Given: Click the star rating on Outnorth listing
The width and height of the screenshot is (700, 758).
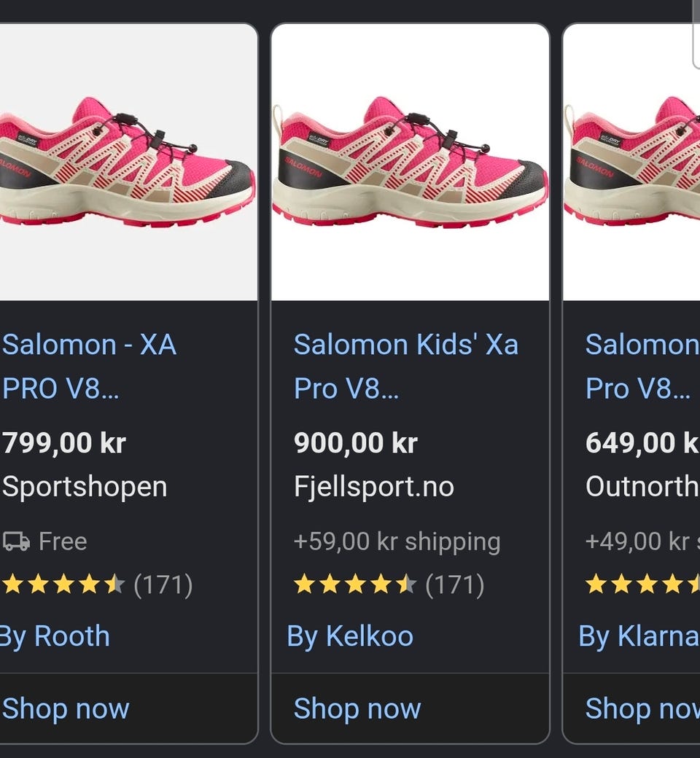Looking at the screenshot, I should 642,585.
